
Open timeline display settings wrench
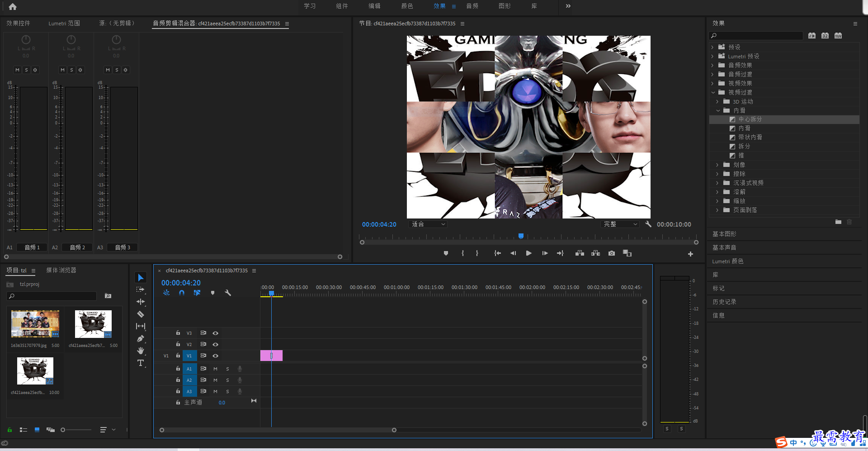click(x=228, y=293)
